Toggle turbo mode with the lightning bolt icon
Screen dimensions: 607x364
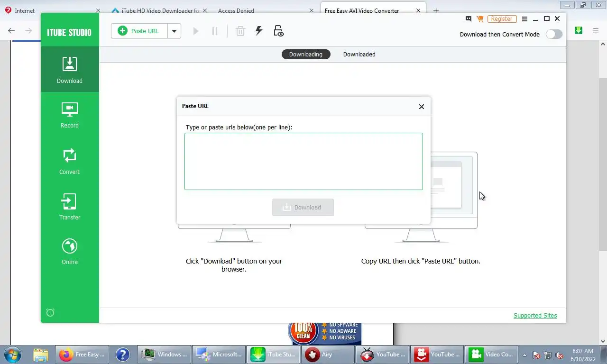pos(259,31)
